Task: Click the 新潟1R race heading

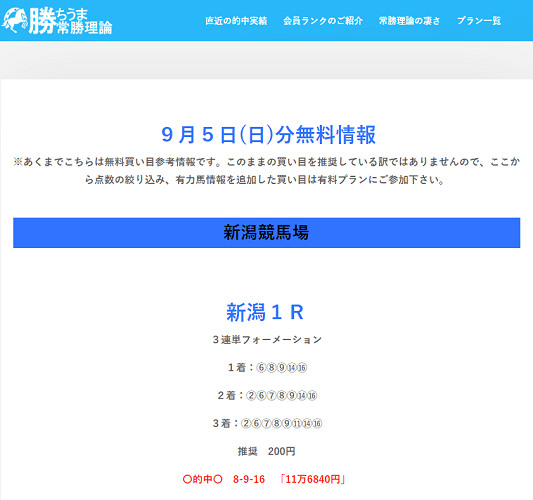Action: pyautogui.click(x=265, y=312)
